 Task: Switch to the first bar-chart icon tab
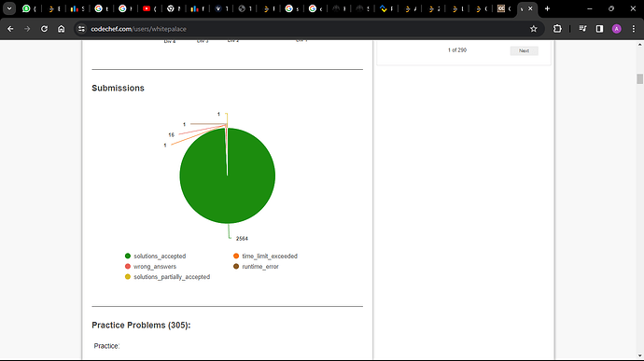pos(75,8)
